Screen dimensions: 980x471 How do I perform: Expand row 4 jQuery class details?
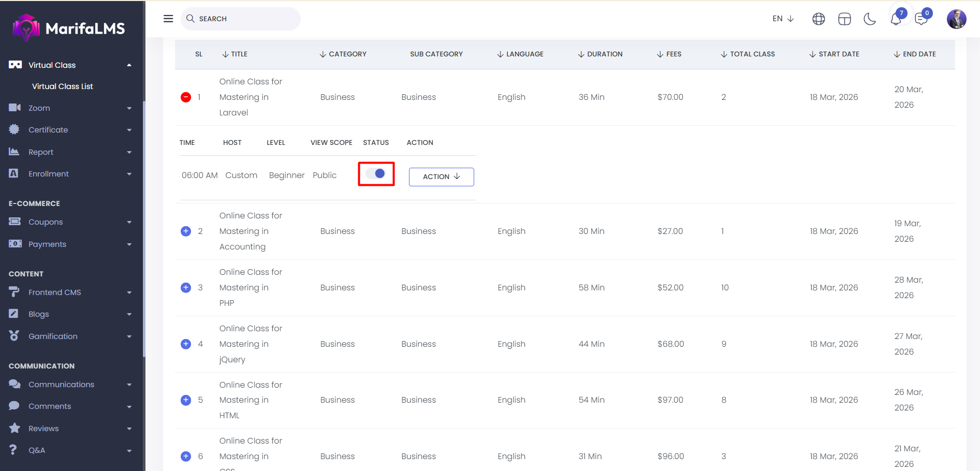pos(186,344)
